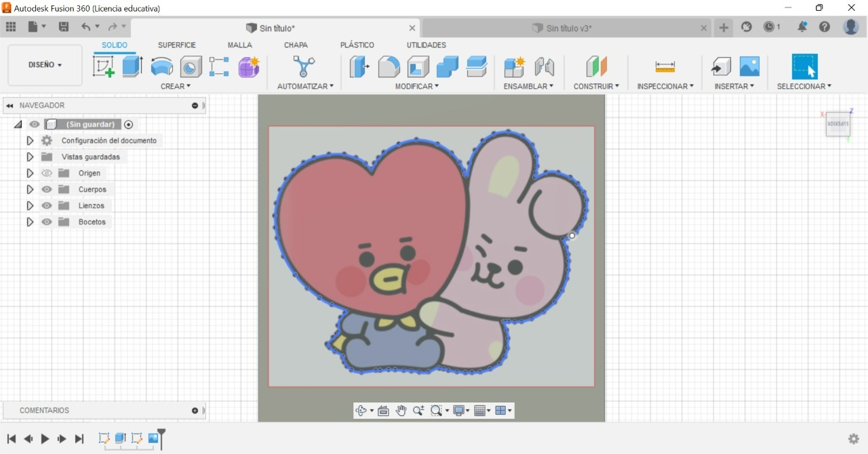Image resolution: width=868 pixels, height=454 pixels.
Task: Open the CONSTRUIR dropdown menu
Action: (x=596, y=86)
